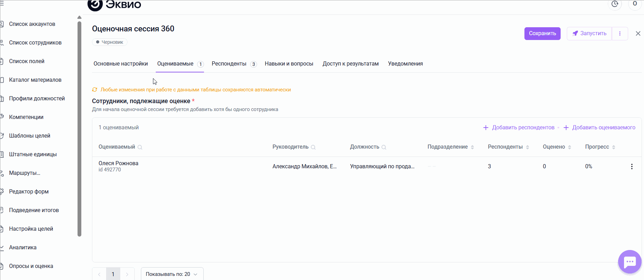The image size is (644, 280).
Task: Click the sidebar vertical scrollbar
Action: click(80, 129)
